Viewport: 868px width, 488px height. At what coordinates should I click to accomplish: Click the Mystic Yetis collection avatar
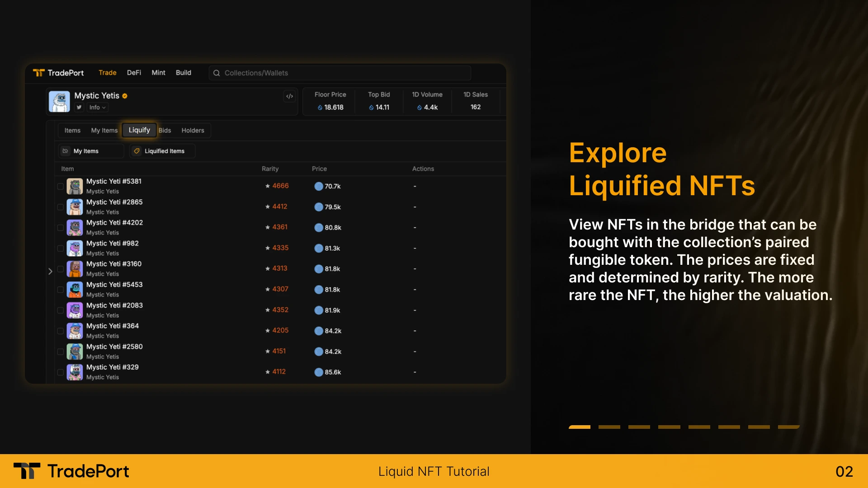click(x=59, y=101)
